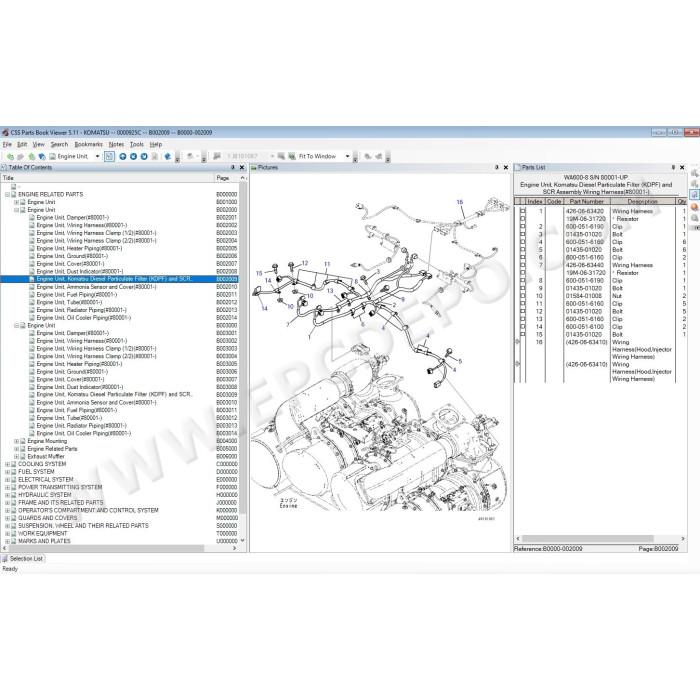Expand the Exhaust Muffler tree node
The image size is (700, 700).
click(17, 457)
